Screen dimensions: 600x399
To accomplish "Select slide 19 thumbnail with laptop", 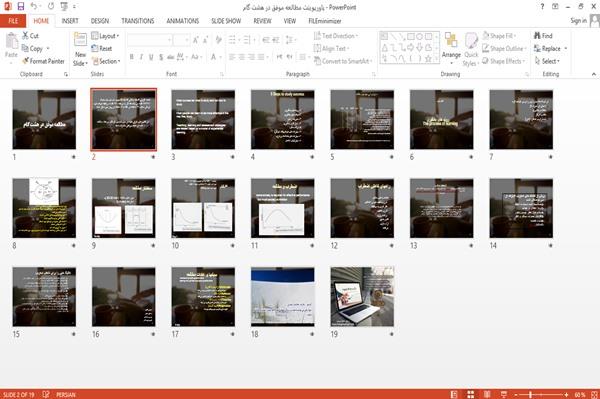I will pos(362,297).
